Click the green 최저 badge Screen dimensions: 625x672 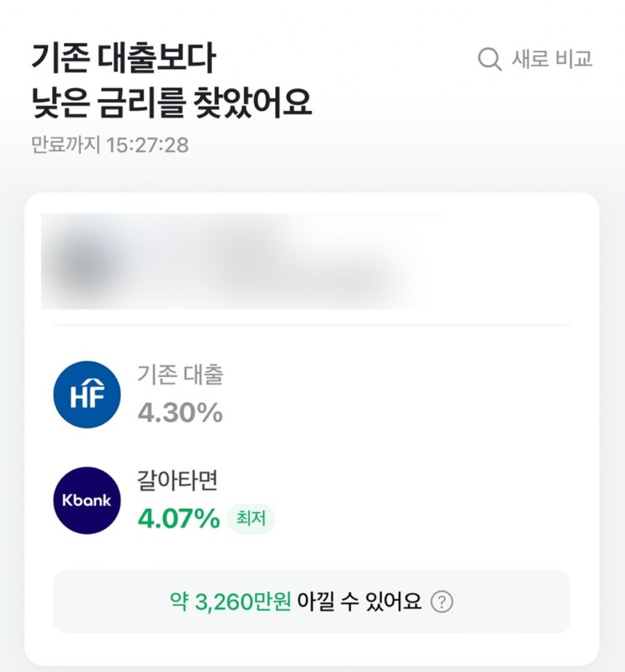tap(251, 519)
